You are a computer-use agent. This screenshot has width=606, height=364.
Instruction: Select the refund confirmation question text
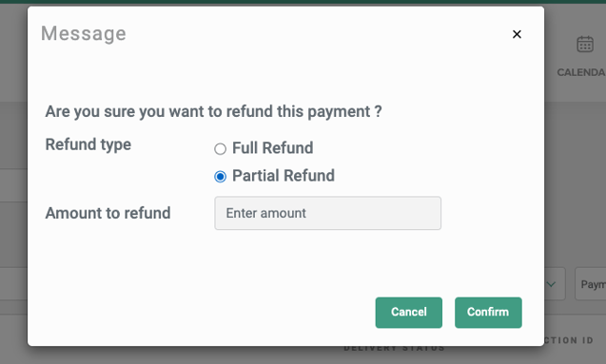(213, 111)
